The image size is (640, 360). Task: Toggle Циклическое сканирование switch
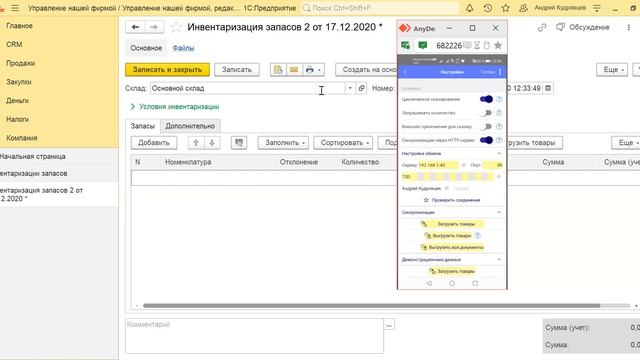click(486, 99)
